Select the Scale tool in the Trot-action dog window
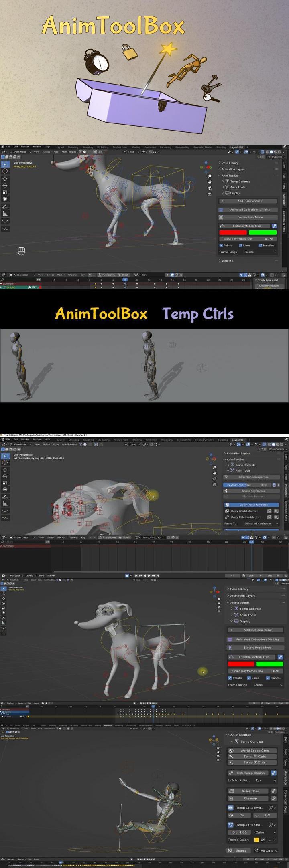Image resolution: width=289 pixels, height=868 pixels. pos(5,192)
